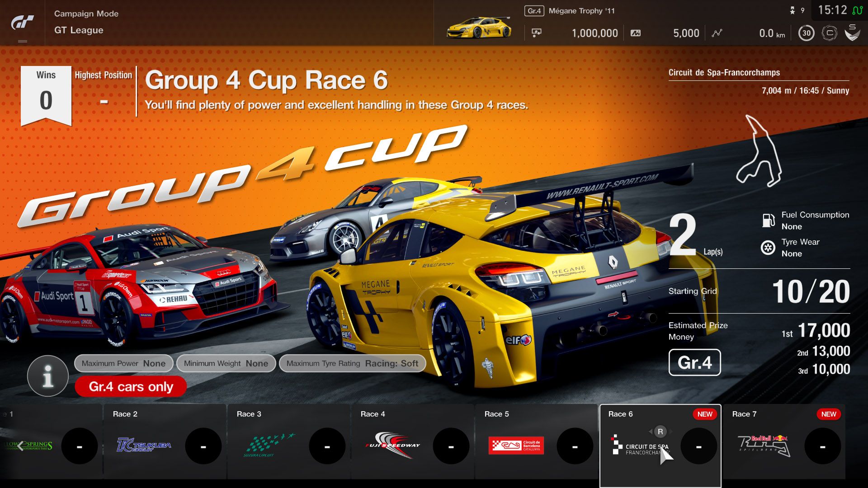This screenshot has width=868, height=488.
Task: Click the yellow Mégane Trophy car thumbnail
Action: [x=479, y=28]
